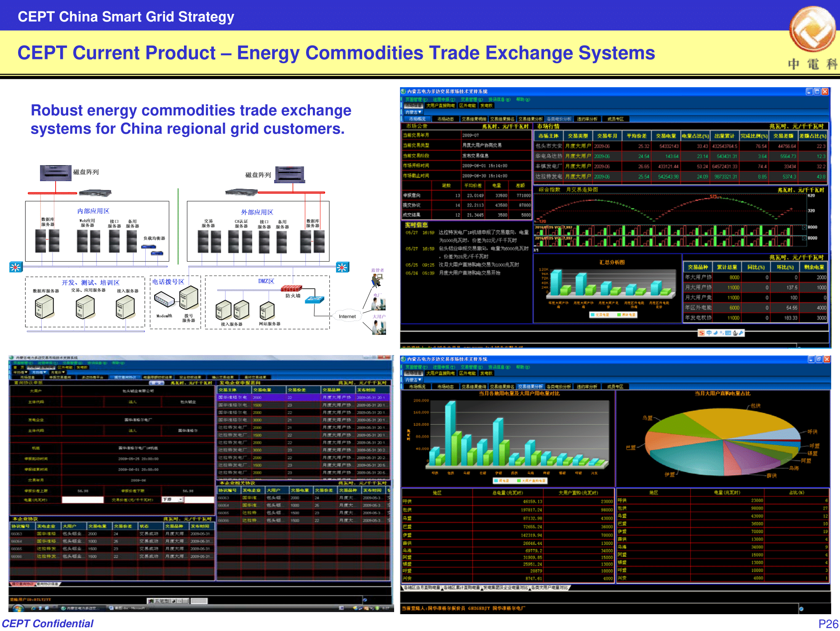Click the red firewall icon in DMZ zone
This screenshot has width=840, height=631.
291,289
